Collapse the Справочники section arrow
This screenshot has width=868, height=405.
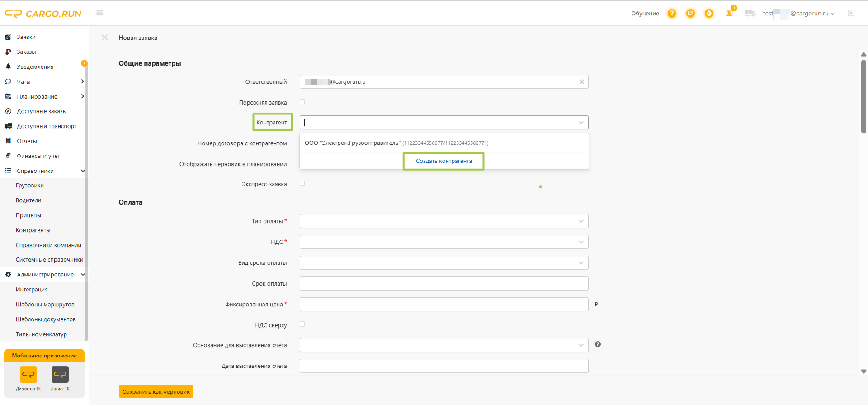point(83,171)
